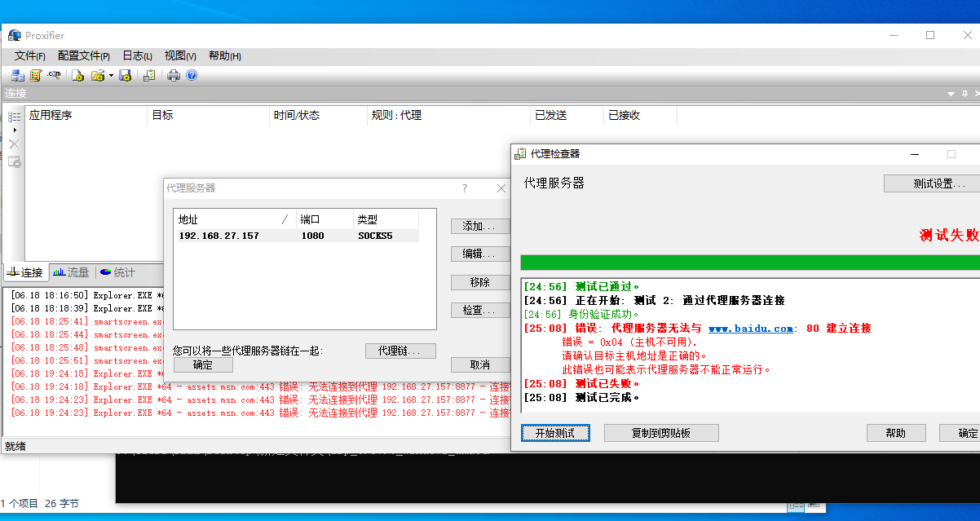Sort by the 目标 column header
The height and width of the screenshot is (521, 980).
pos(208,115)
